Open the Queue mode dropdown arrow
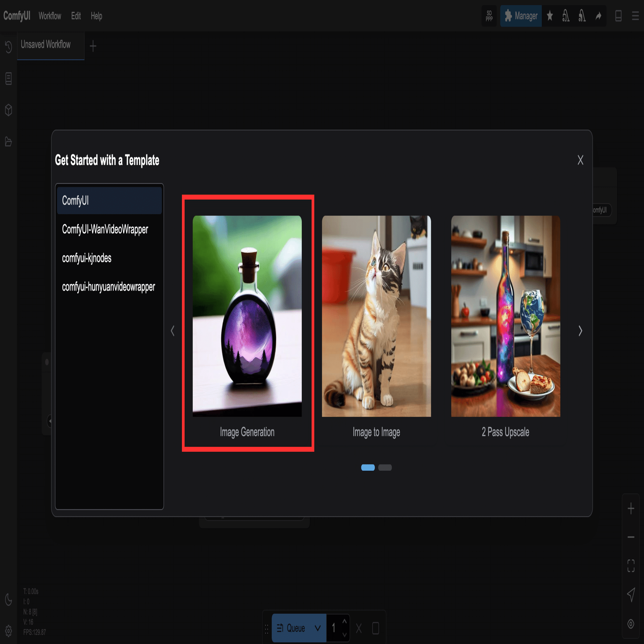 [318, 628]
